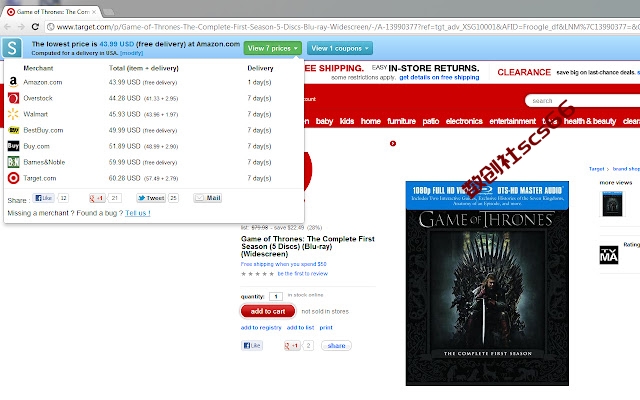The width and height of the screenshot is (640, 400).
Task: Click Google +1 below add to cart
Action: click(292, 345)
